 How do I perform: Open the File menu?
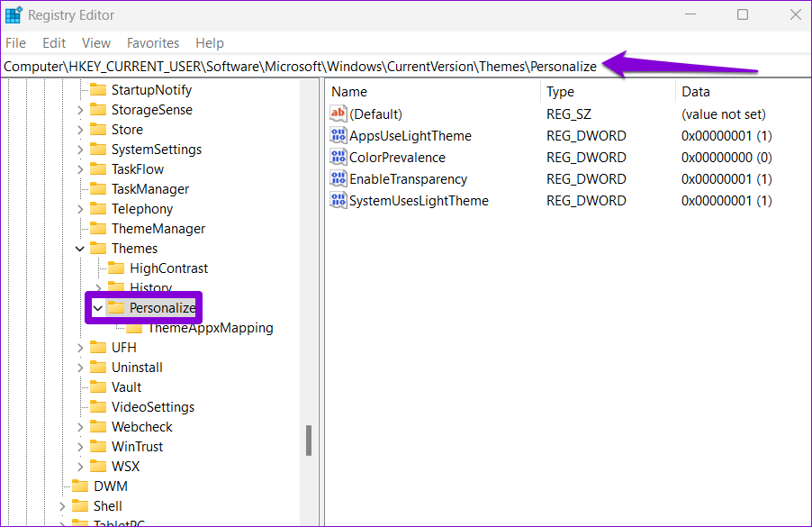tap(15, 43)
